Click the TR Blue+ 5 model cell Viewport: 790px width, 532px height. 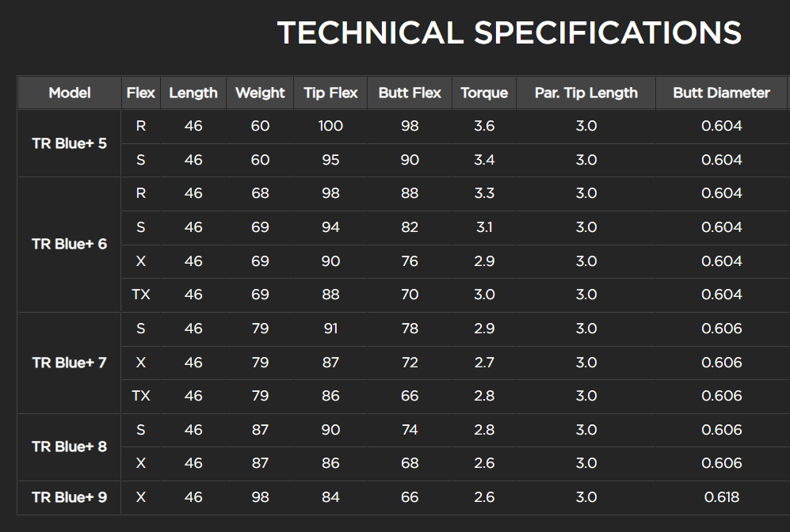click(70, 143)
